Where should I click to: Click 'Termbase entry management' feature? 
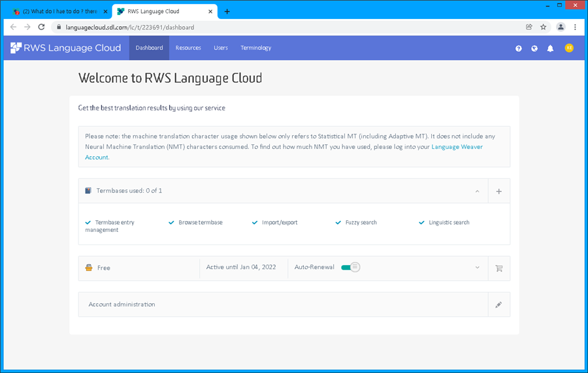(x=110, y=226)
